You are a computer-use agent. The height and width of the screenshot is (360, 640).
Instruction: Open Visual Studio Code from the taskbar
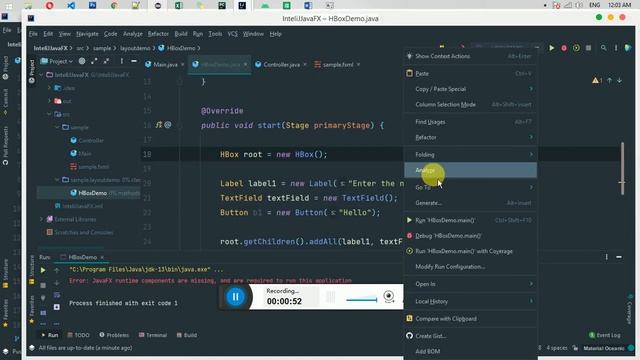click(71, 5)
